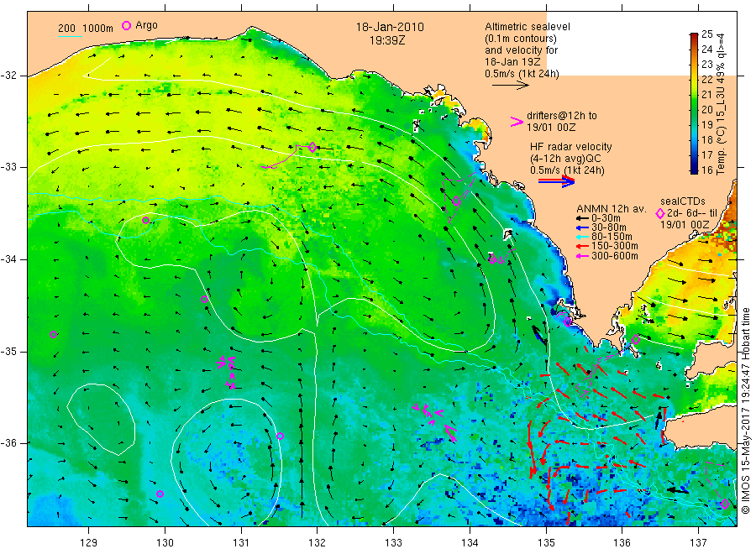The width and height of the screenshot is (756, 554).
Task: Click longitude axis label '135'
Action: pos(546,542)
